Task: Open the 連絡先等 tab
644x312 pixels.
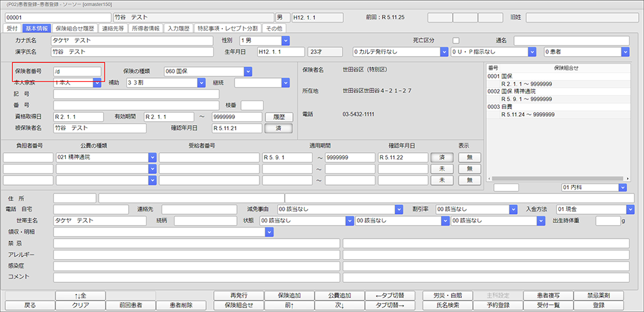Action: click(x=113, y=28)
